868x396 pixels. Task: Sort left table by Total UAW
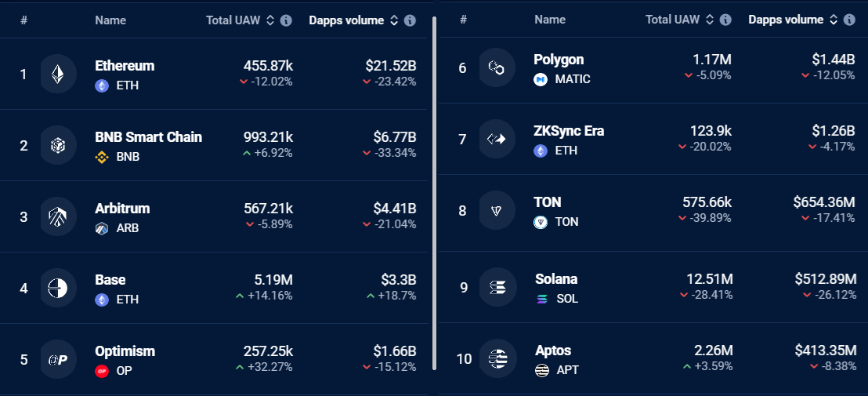(x=270, y=20)
